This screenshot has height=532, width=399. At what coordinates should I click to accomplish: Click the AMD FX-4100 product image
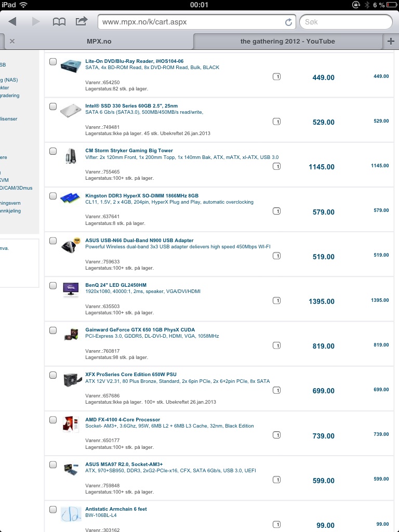71,424
